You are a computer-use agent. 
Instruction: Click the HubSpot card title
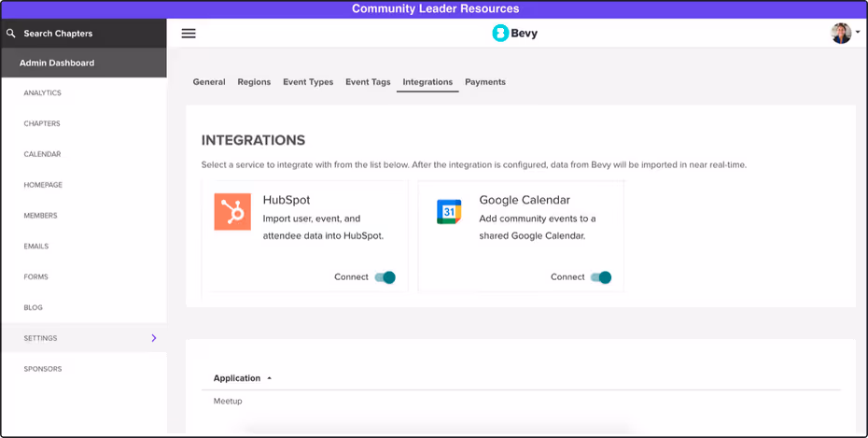tap(287, 200)
